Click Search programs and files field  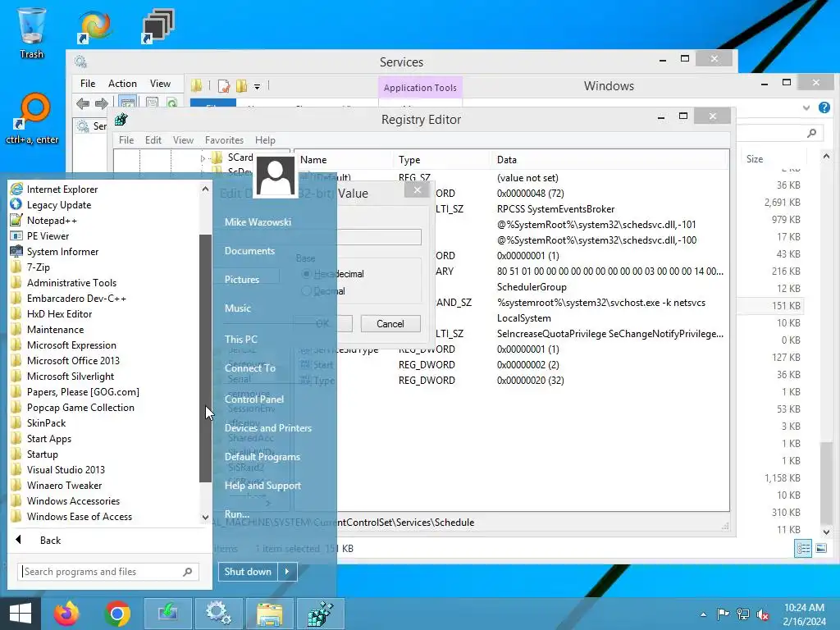click(109, 572)
